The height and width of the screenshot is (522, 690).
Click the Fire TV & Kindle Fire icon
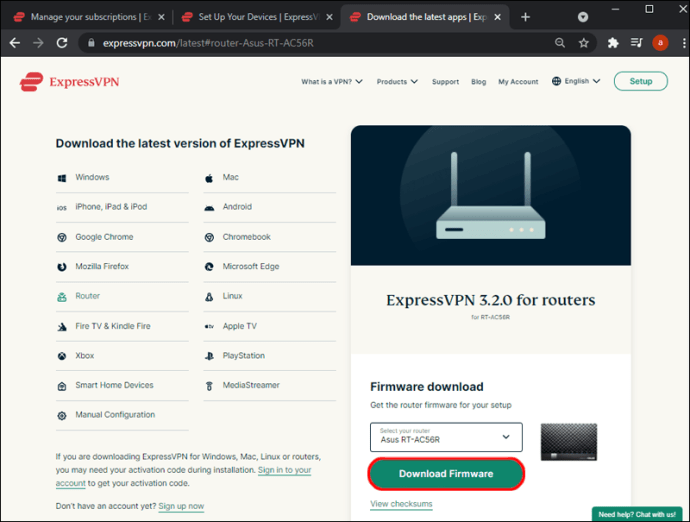pos(62,327)
